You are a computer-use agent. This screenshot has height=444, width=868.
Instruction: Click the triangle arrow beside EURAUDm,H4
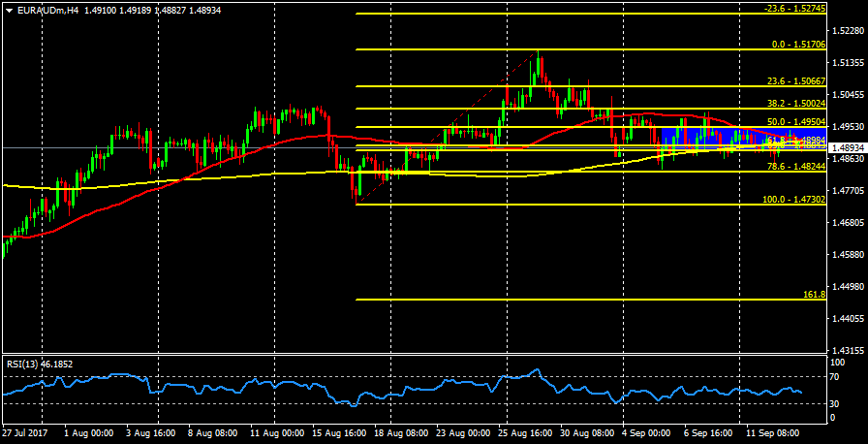pyautogui.click(x=9, y=10)
